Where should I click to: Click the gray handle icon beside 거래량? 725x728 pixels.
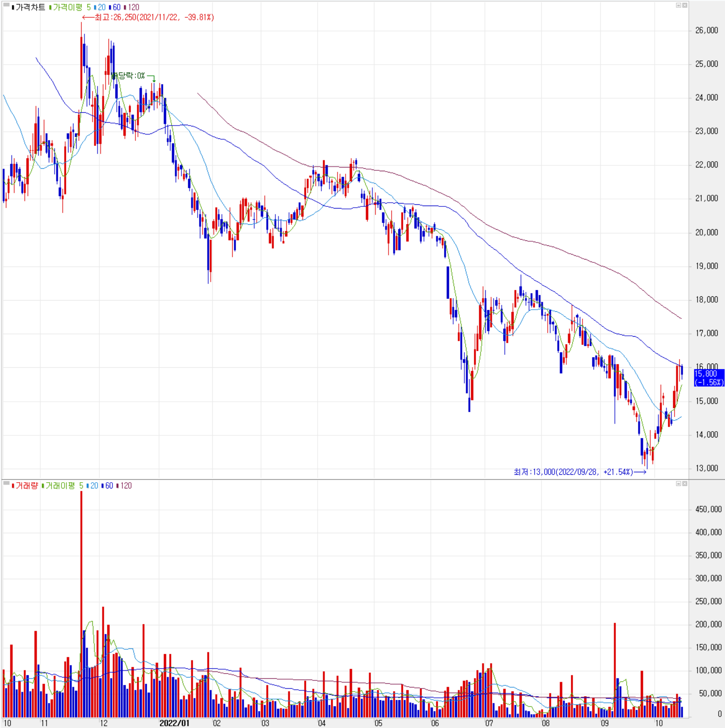(x=6, y=483)
